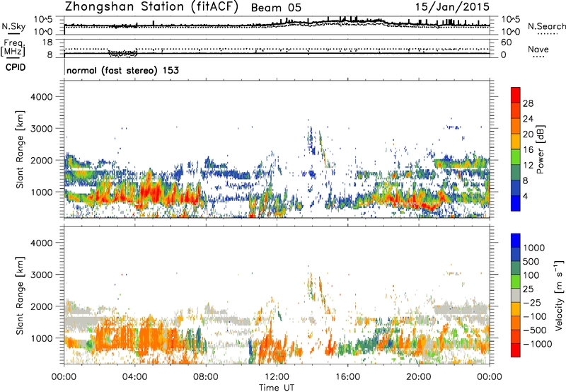Click the grey segment of Velocity color bar
566x392 pixels.
[516, 296]
